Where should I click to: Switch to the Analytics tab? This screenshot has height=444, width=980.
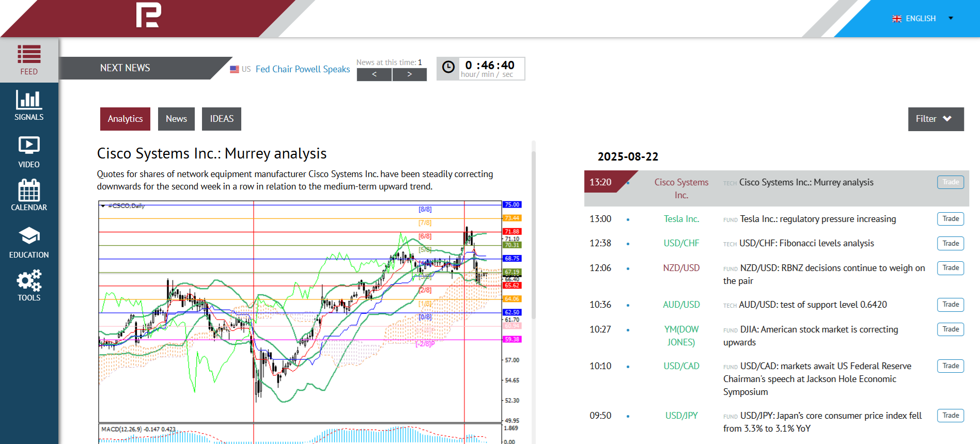pyautogui.click(x=125, y=119)
